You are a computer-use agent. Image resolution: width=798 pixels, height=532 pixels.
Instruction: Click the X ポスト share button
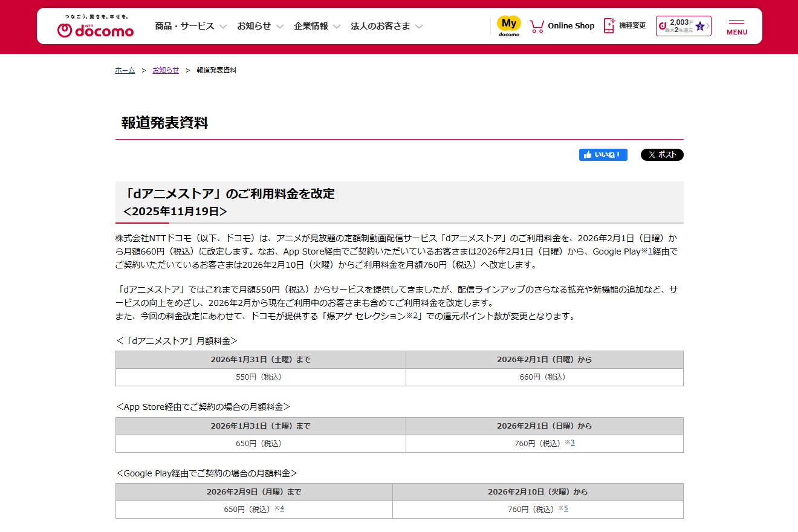point(662,155)
